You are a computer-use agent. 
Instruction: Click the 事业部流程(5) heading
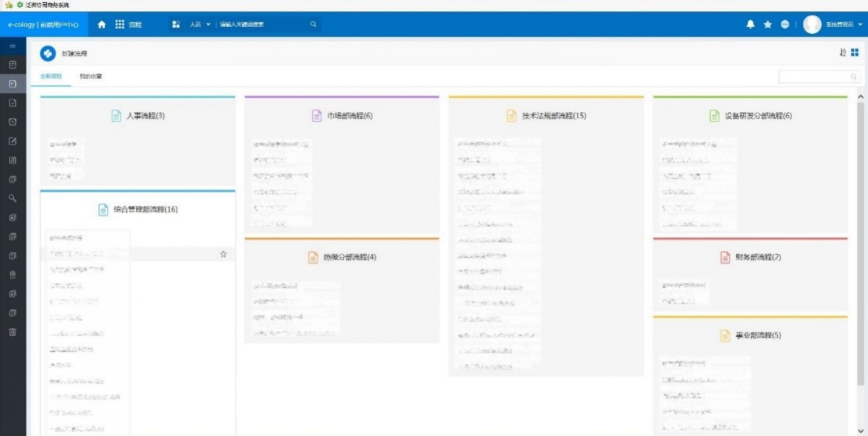point(758,336)
